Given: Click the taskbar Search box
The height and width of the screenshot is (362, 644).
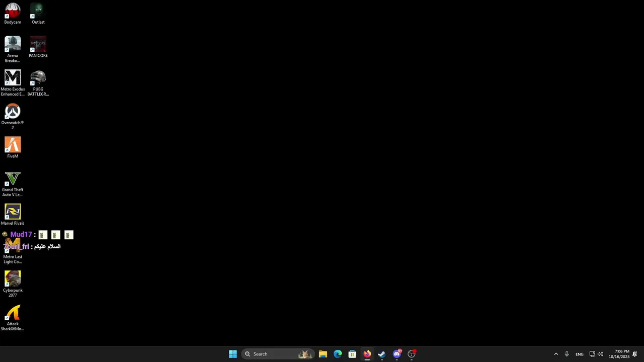Looking at the screenshot, I should (x=278, y=354).
